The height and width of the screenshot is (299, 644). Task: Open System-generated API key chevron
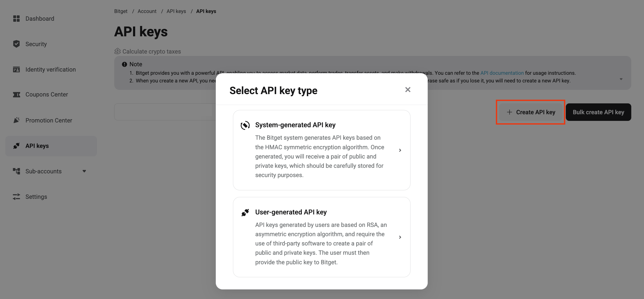click(x=400, y=150)
